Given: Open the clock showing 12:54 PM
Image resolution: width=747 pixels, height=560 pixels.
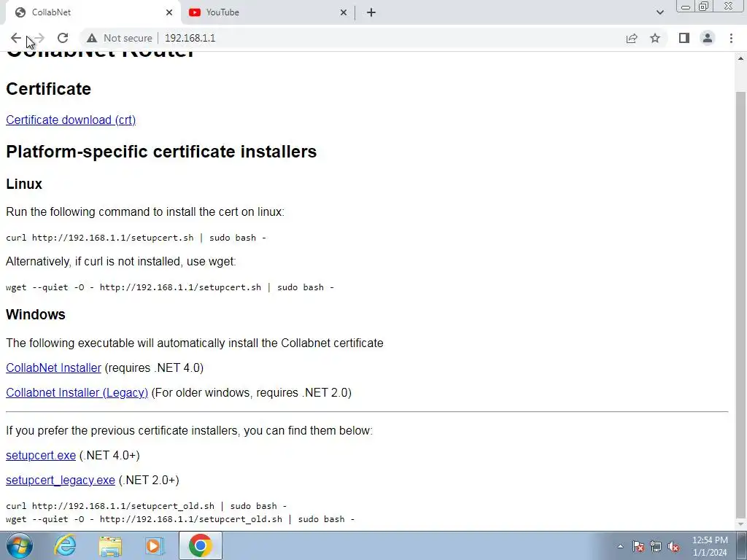Looking at the screenshot, I should tap(710, 546).
